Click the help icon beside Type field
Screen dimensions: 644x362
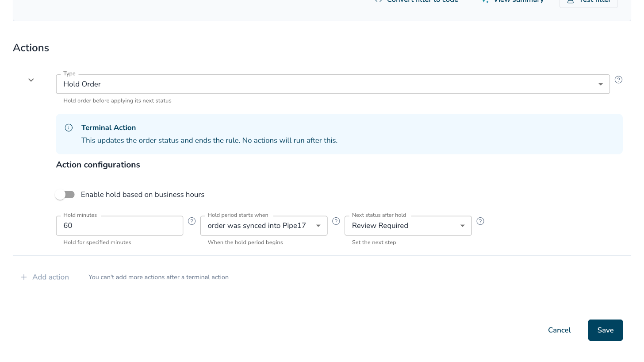(618, 80)
